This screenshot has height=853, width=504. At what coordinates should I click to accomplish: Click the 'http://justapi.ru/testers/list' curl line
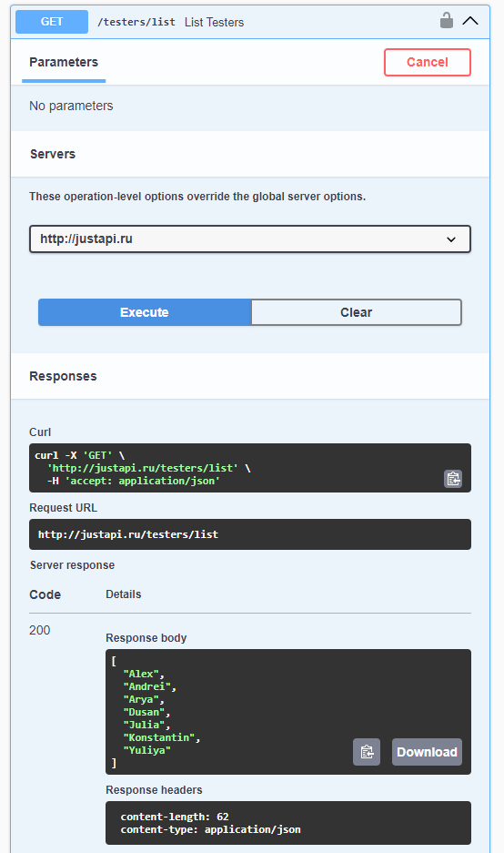(148, 468)
